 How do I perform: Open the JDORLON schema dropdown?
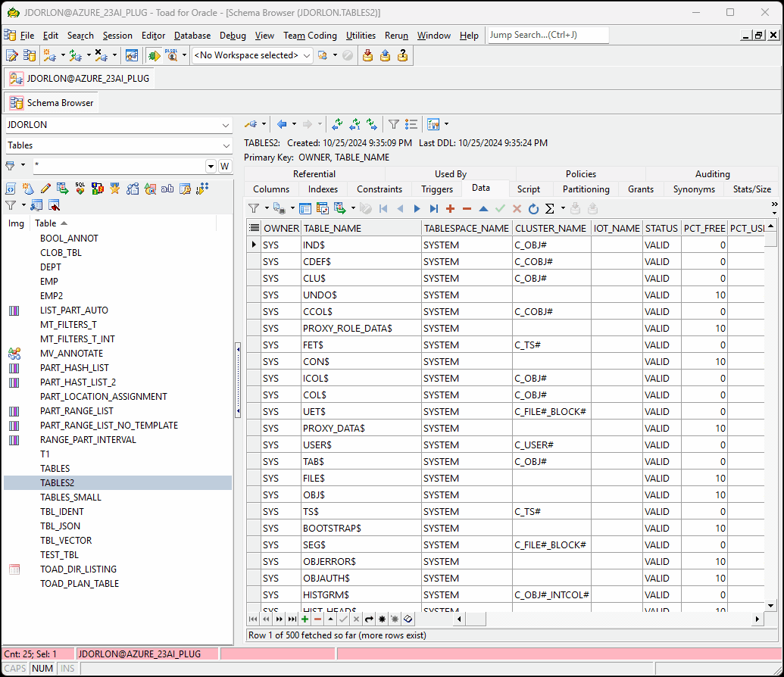pyautogui.click(x=226, y=125)
